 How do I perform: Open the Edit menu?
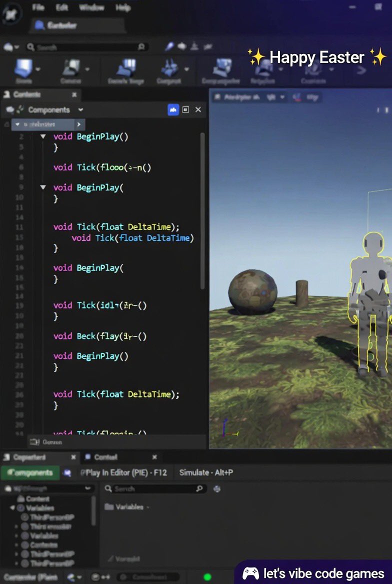point(62,7)
